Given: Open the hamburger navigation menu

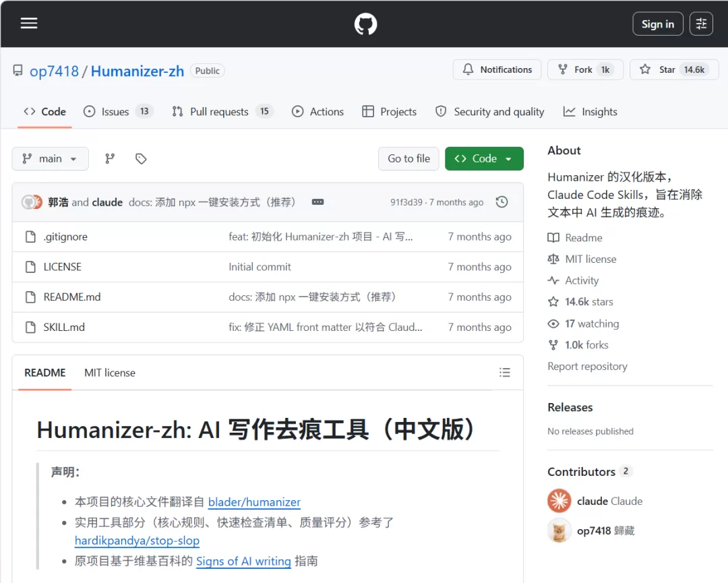Looking at the screenshot, I should (x=29, y=23).
